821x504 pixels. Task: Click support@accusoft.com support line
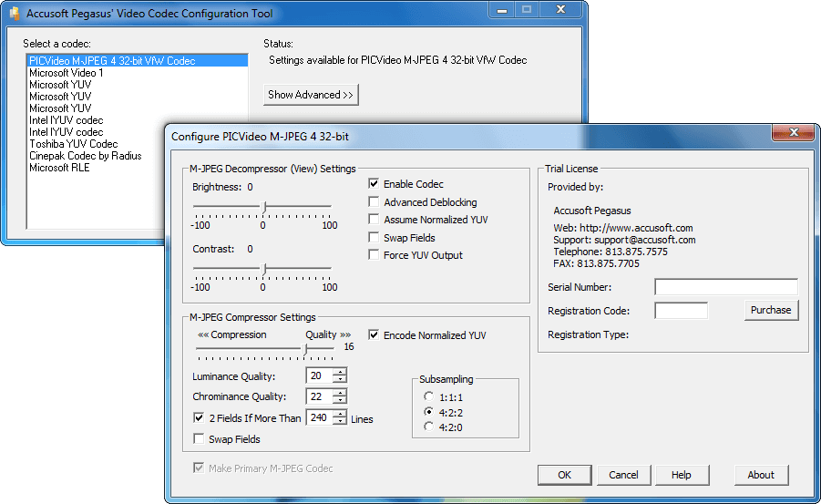tap(625, 240)
